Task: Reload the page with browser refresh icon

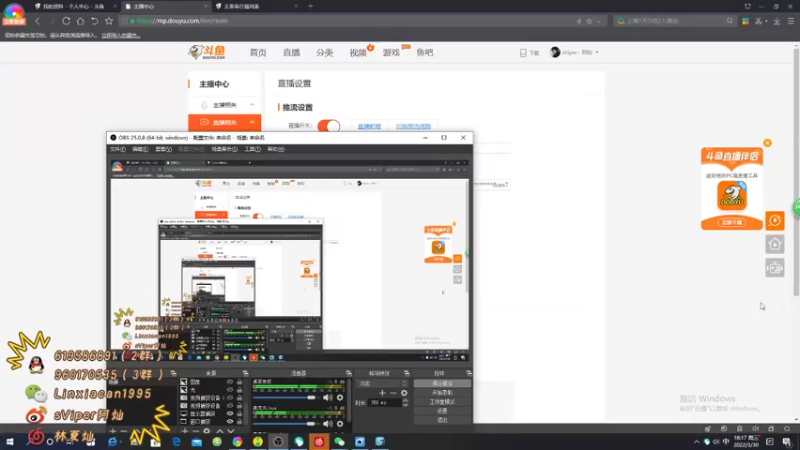Action: 66,21
